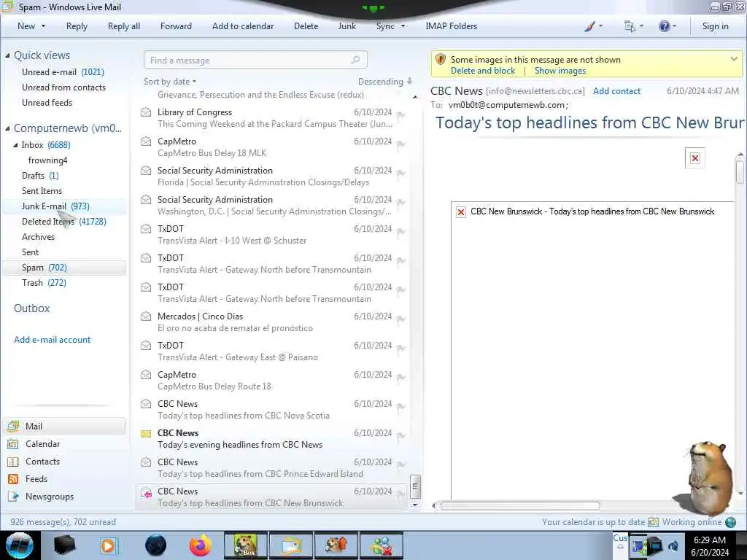This screenshot has height=560, width=747.
Task: Click the Add contact link
Action: pos(616,91)
